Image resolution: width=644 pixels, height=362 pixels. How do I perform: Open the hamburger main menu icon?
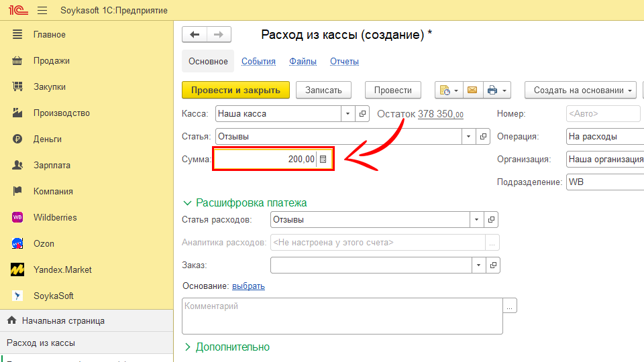[x=43, y=11]
